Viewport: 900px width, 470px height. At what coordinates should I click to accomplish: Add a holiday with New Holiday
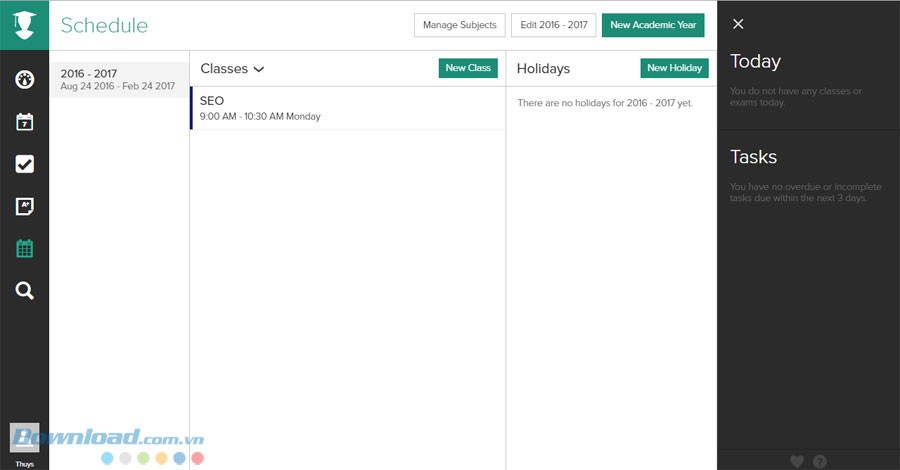point(674,68)
